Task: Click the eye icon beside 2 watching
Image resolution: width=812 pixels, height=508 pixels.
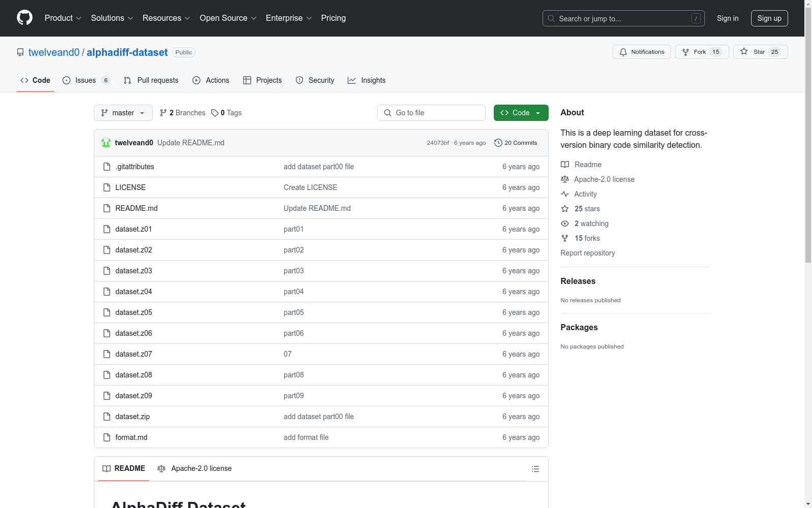Action: click(565, 224)
